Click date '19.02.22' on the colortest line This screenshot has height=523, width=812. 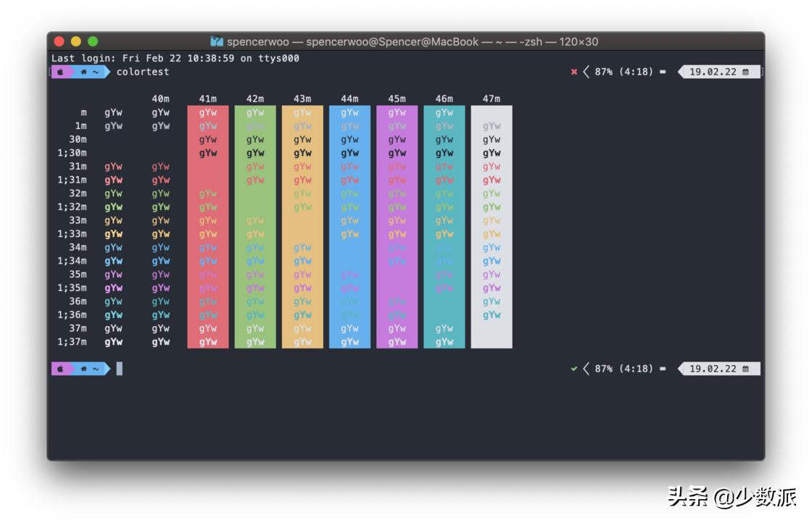713,72
